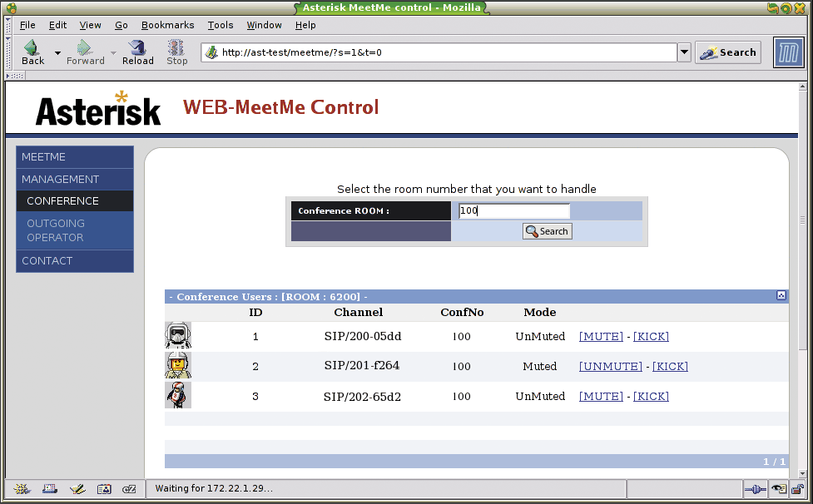This screenshot has width=813, height=504.
Task: Click the magnifier Search button for room
Action: tap(547, 231)
